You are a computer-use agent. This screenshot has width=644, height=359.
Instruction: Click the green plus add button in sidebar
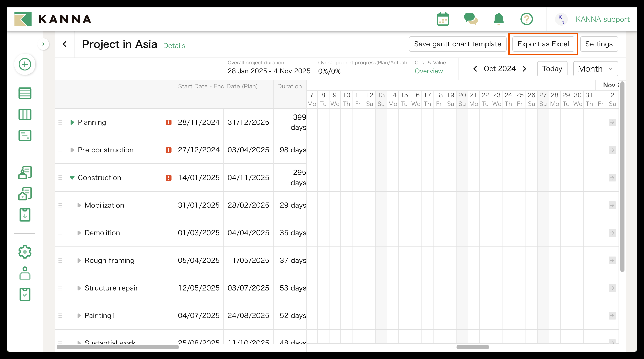coord(25,64)
